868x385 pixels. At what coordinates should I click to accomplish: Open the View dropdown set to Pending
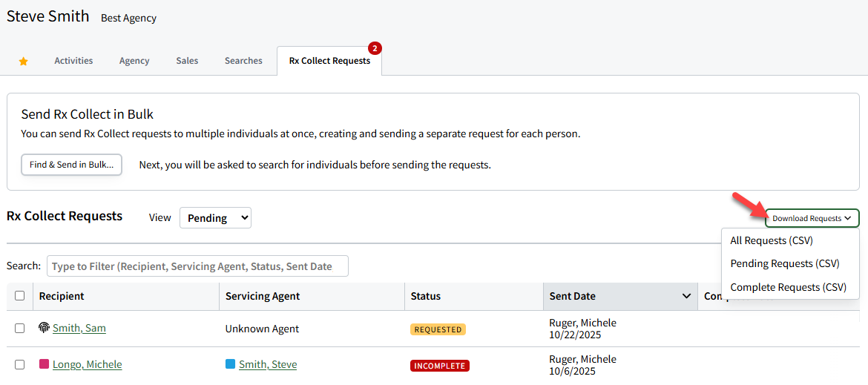[215, 218]
